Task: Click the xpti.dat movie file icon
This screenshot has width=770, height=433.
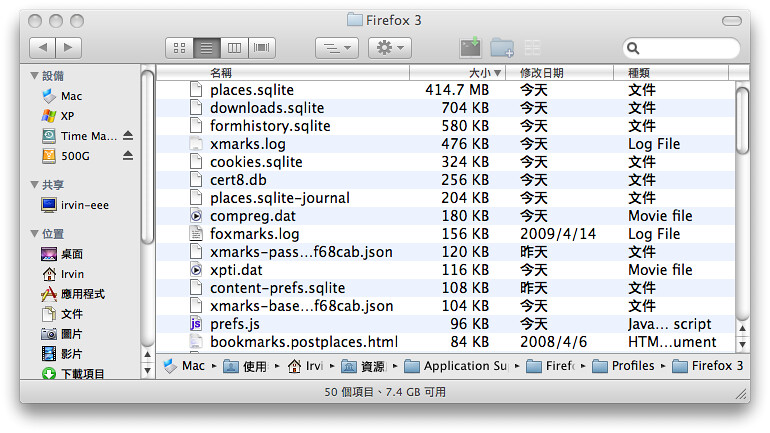Action: 196,270
